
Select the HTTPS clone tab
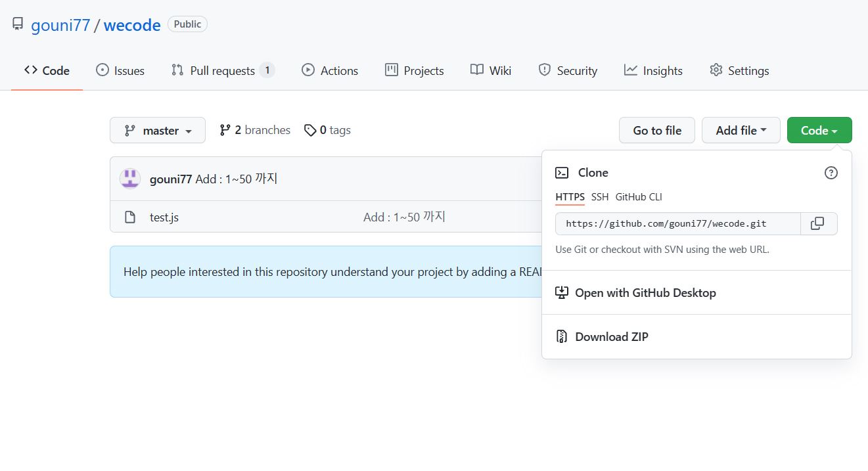tap(570, 197)
